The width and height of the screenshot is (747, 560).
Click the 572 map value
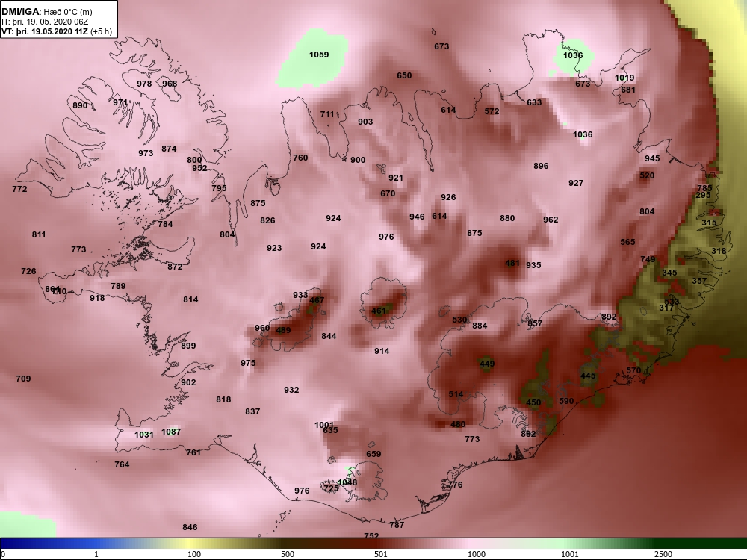point(492,111)
